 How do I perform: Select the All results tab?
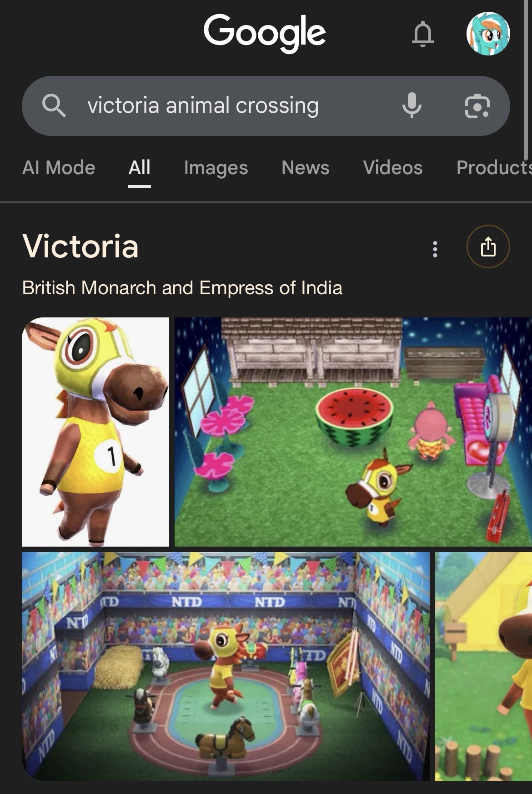(x=139, y=168)
